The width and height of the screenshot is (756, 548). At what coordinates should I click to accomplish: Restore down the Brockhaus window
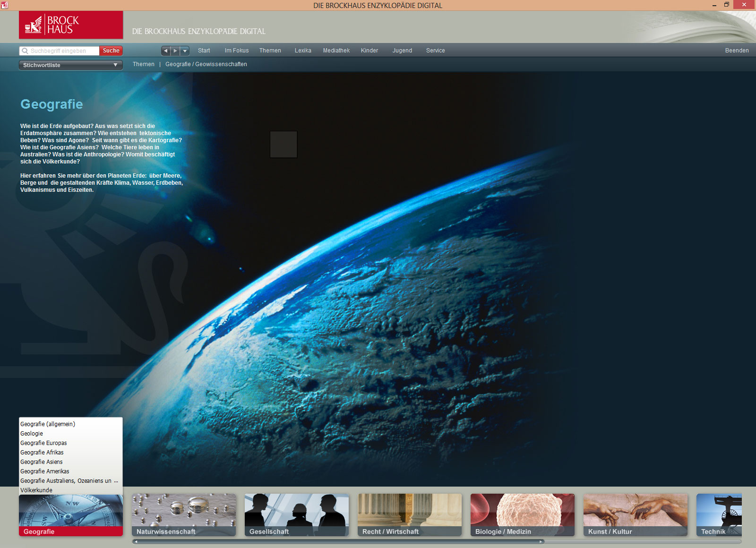point(727,5)
